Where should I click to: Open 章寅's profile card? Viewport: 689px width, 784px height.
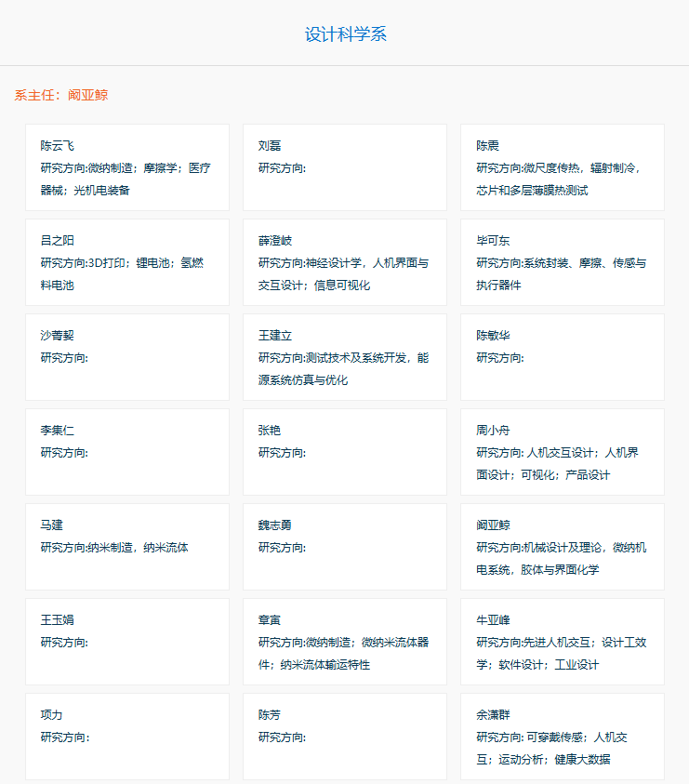coord(345,642)
